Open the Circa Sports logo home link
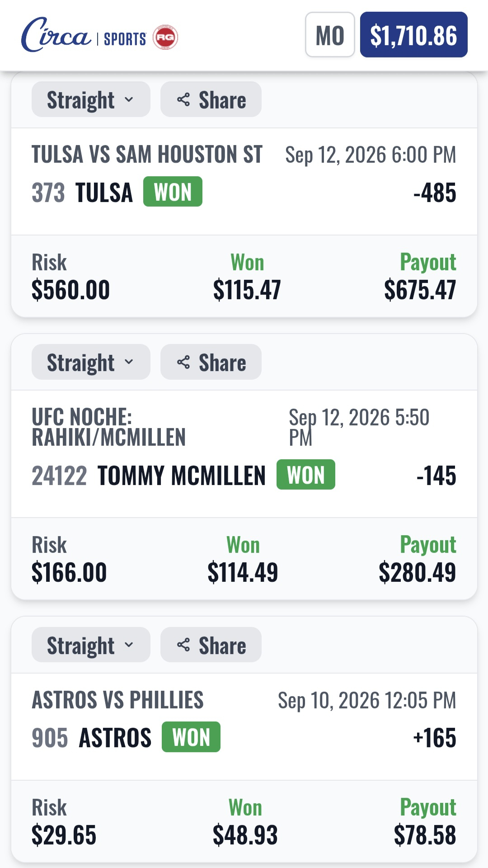 click(84, 35)
